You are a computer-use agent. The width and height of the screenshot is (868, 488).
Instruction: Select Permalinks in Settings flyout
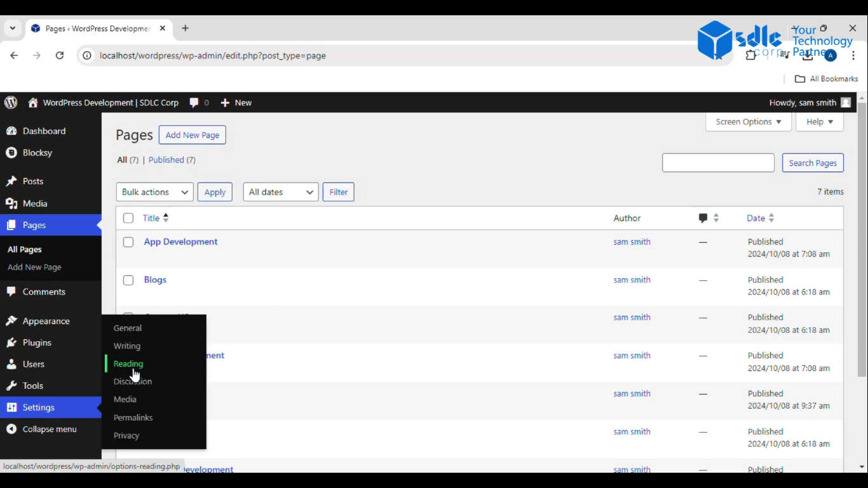click(x=133, y=417)
